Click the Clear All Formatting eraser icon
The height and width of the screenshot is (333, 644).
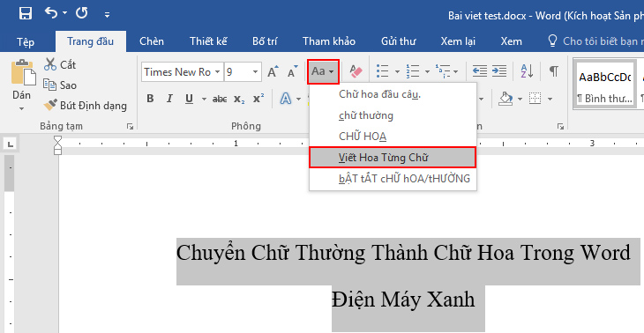coord(356,71)
